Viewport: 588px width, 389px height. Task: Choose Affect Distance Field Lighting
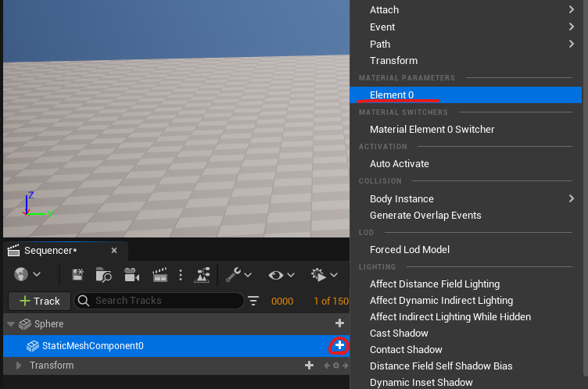click(x=465, y=284)
